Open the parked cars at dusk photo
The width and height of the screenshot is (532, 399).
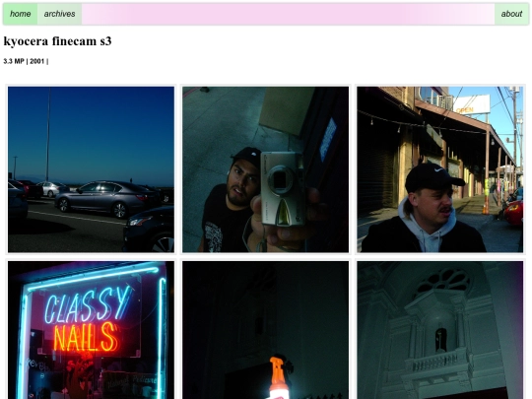(91, 169)
